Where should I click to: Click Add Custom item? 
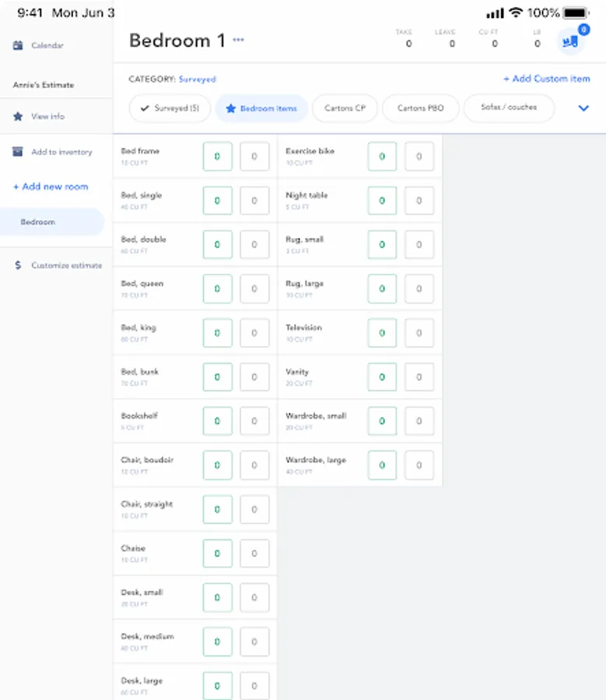point(548,79)
